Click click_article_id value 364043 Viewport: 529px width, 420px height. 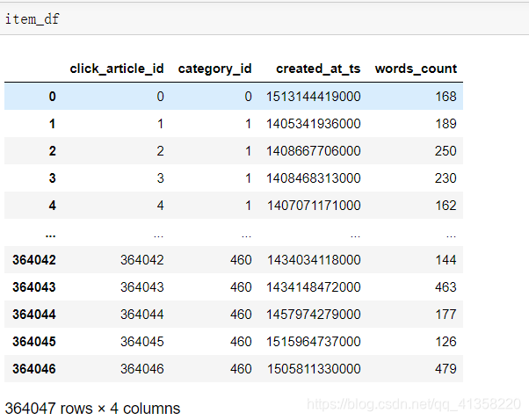pyautogui.click(x=142, y=287)
